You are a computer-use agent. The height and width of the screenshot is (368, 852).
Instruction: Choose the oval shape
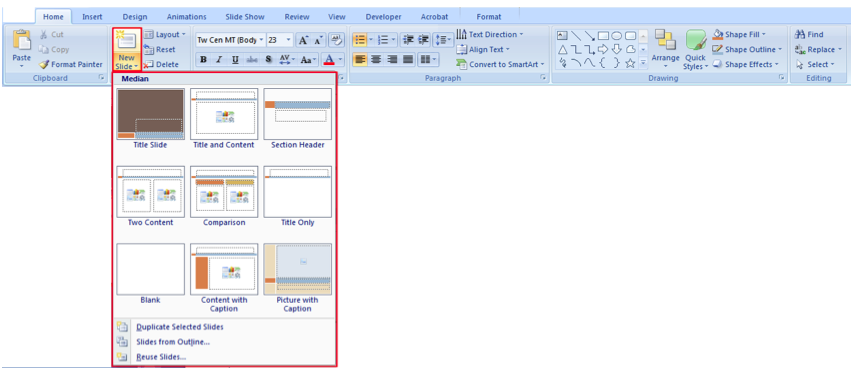tap(617, 36)
